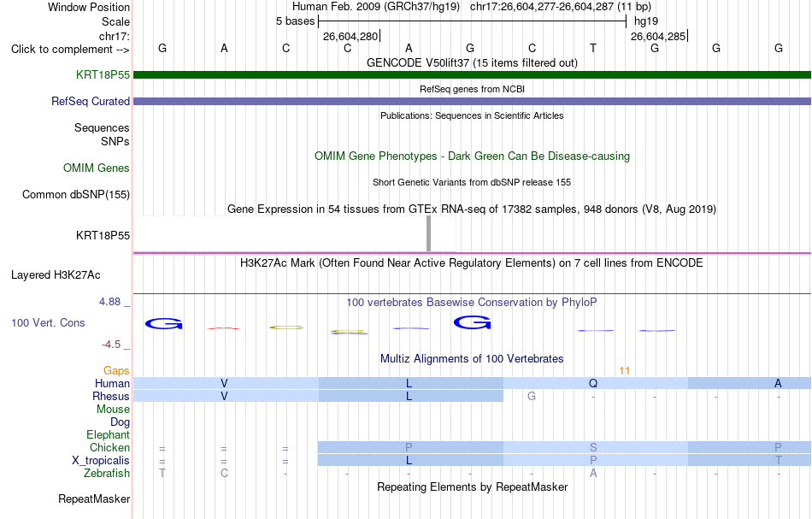Select the Common dbSNP(155) track label
This screenshot has height=519, width=812.
pos(75,194)
